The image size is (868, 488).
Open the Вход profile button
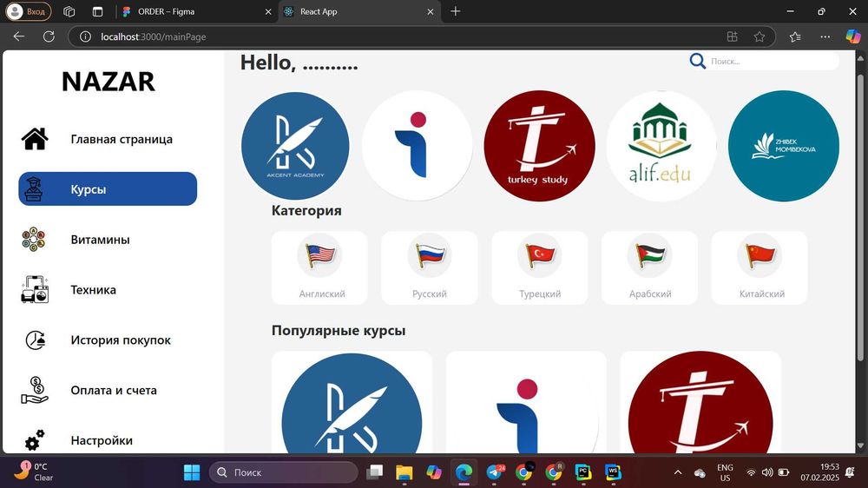pyautogui.click(x=29, y=11)
